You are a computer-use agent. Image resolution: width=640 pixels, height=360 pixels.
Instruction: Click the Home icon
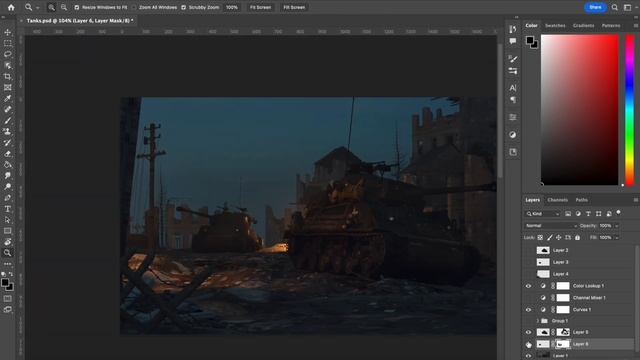point(11,7)
